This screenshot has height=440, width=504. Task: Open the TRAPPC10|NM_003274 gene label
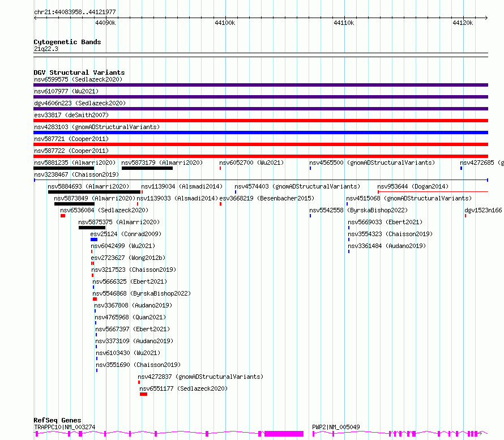point(65,427)
